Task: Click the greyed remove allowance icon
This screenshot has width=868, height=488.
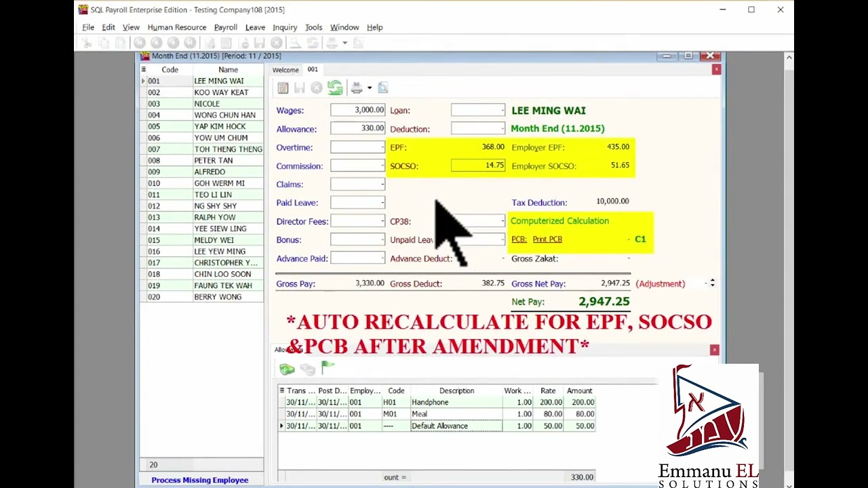Action: tap(307, 369)
